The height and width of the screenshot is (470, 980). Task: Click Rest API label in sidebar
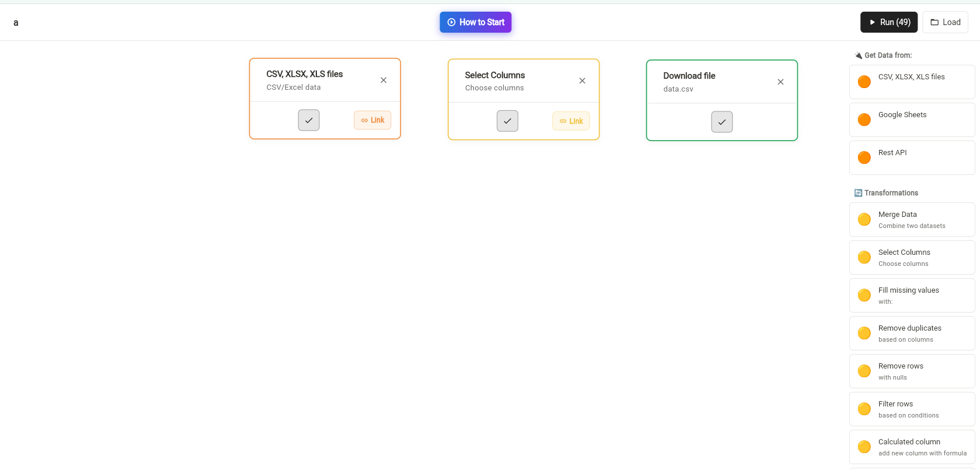click(892, 153)
